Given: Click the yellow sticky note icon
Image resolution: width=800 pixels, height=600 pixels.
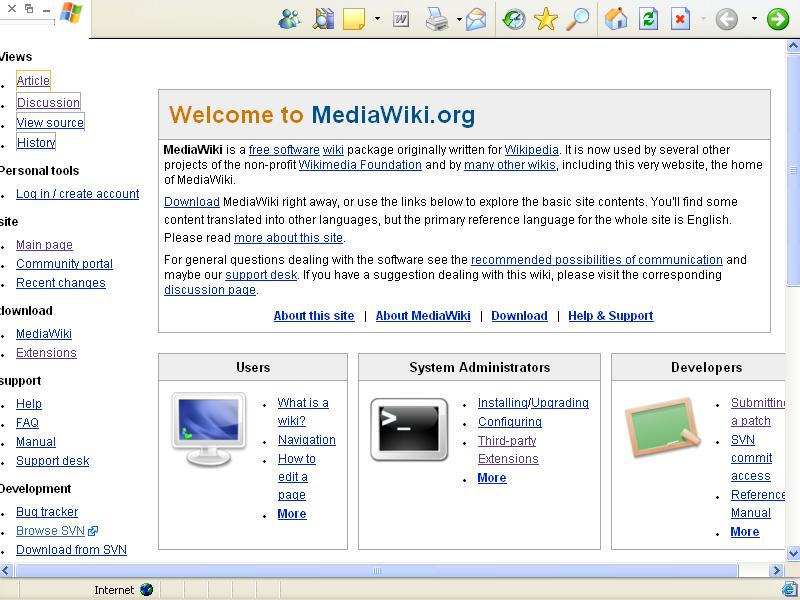Looking at the screenshot, I should click(x=354, y=19).
